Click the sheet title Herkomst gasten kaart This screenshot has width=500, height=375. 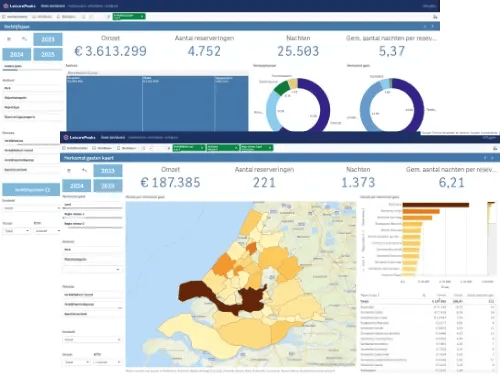click(89, 158)
